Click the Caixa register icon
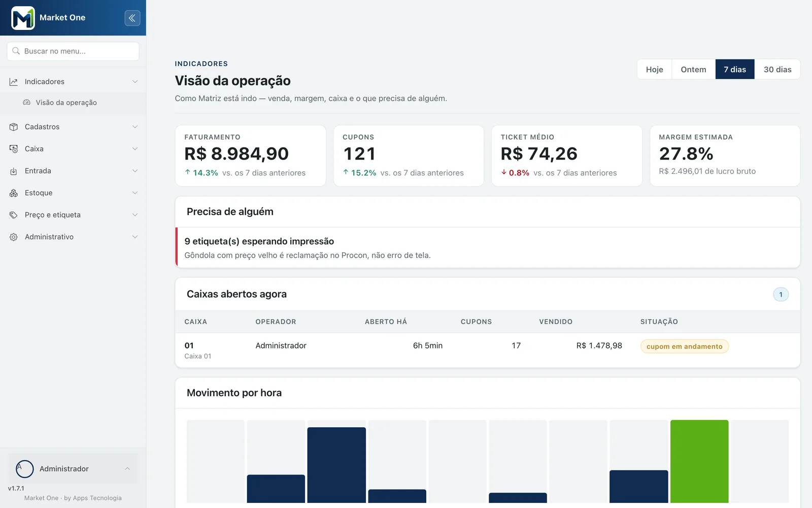The image size is (812, 508). 14,149
